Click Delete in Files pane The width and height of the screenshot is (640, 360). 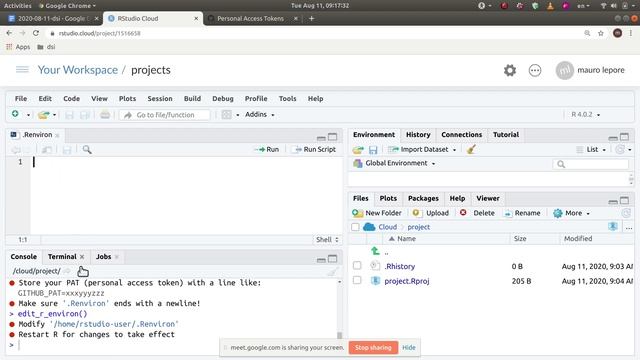477,213
